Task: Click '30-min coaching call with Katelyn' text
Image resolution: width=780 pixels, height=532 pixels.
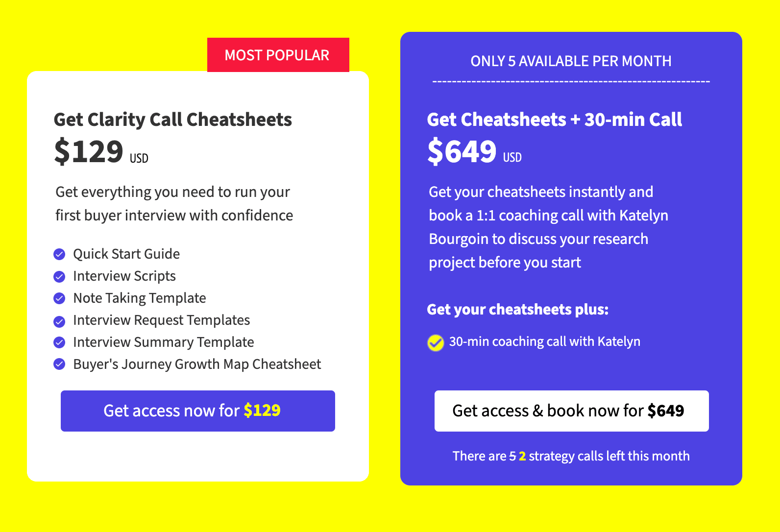Action: pos(545,341)
